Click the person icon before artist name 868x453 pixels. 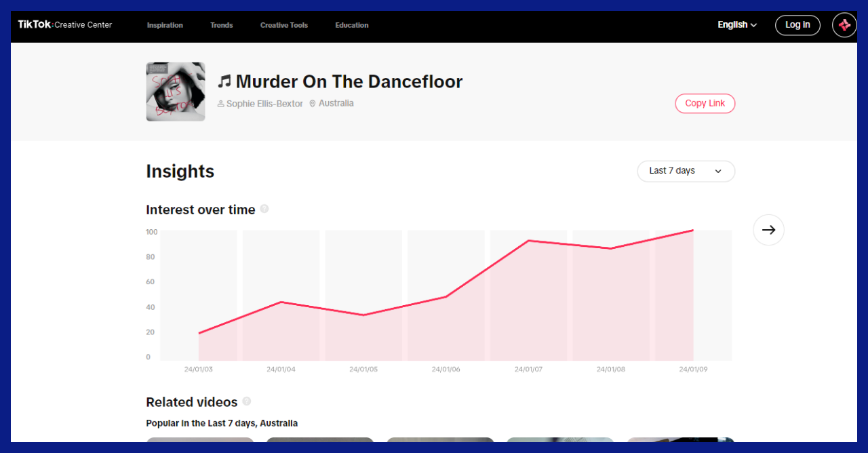click(x=221, y=104)
